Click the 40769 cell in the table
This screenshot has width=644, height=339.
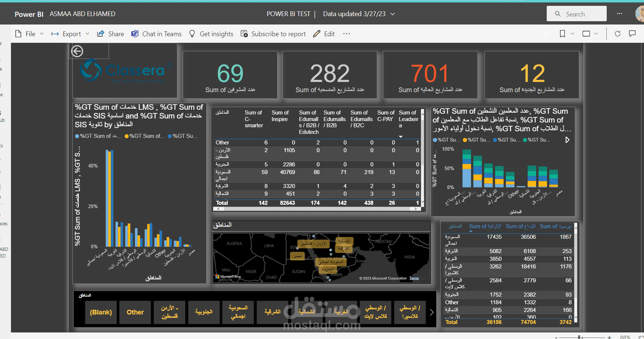point(287,172)
